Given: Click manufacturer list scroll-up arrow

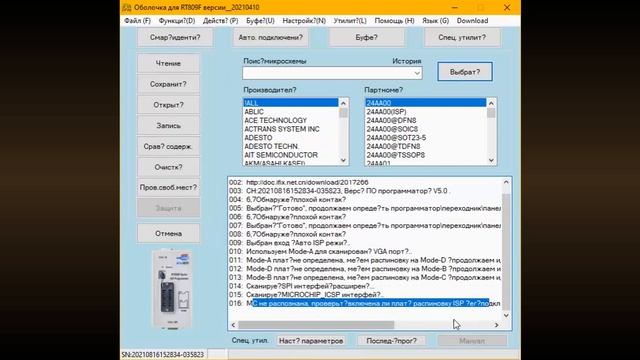Looking at the screenshot, I should coord(343,103).
